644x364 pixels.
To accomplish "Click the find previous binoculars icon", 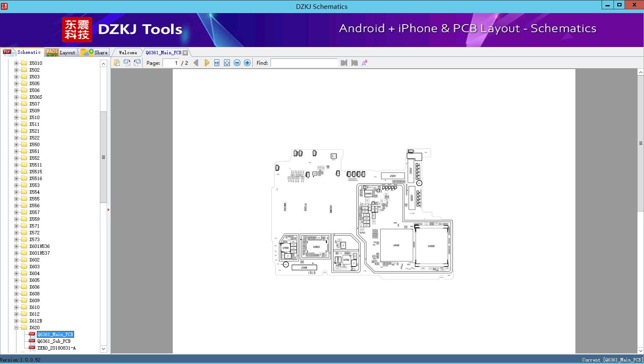I will coord(344,63).
